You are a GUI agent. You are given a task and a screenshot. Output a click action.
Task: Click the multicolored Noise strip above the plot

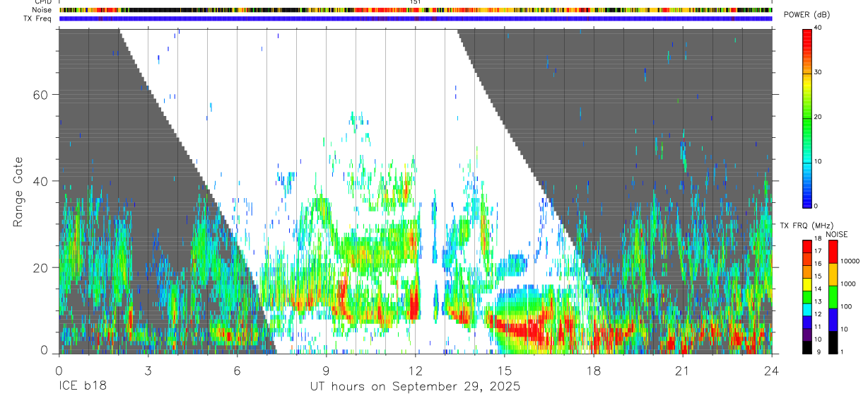point(416,10)
